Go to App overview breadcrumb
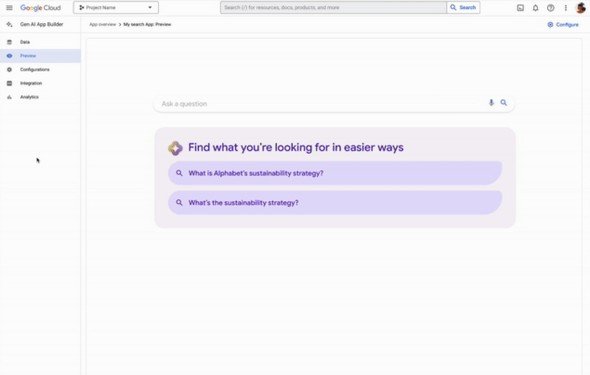The height and width of the screenshot is (375, 590). pos(103,24)
